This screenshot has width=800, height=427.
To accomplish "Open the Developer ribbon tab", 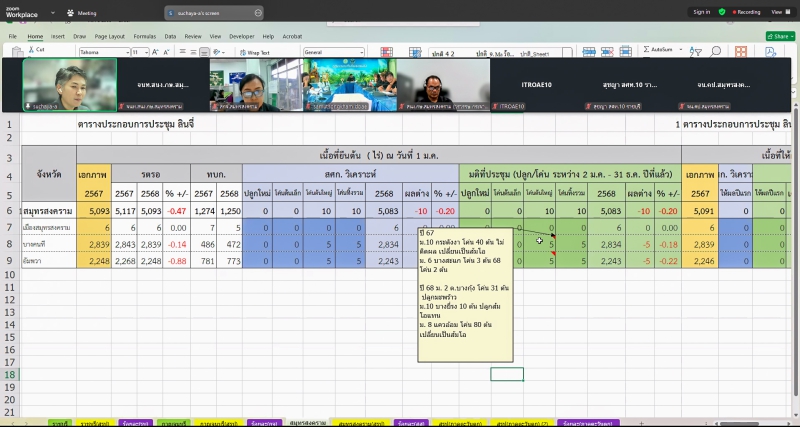I will (x=241, y=35).
